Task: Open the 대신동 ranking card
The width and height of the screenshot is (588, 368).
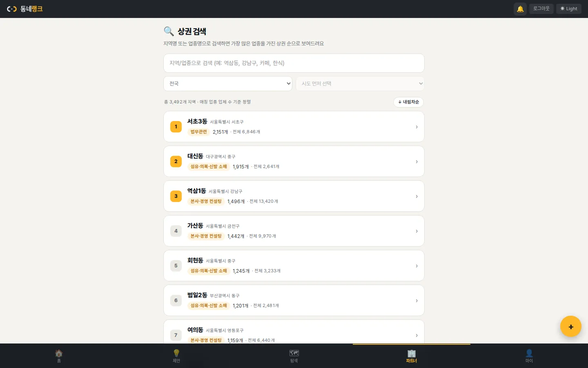Action: point(294,162)
